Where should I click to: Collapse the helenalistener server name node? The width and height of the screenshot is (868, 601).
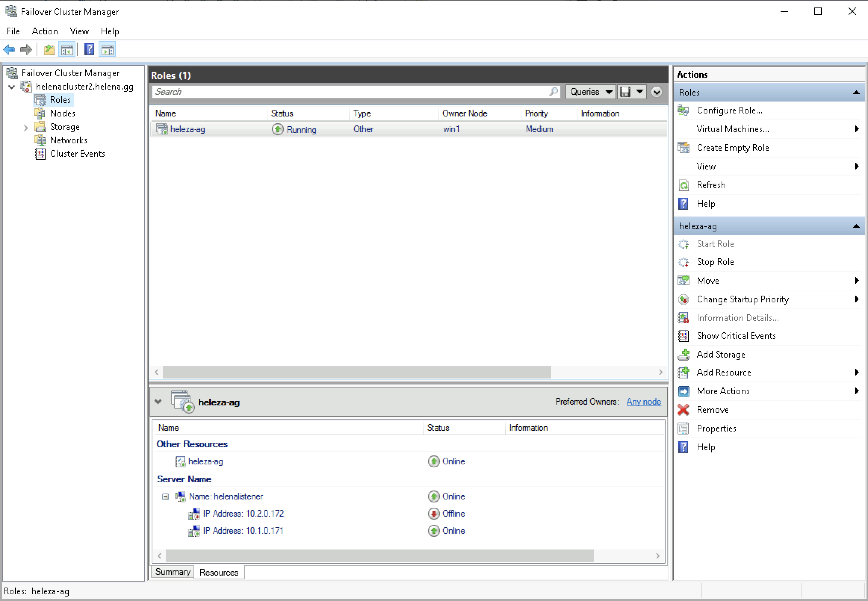tap(165, 497)
